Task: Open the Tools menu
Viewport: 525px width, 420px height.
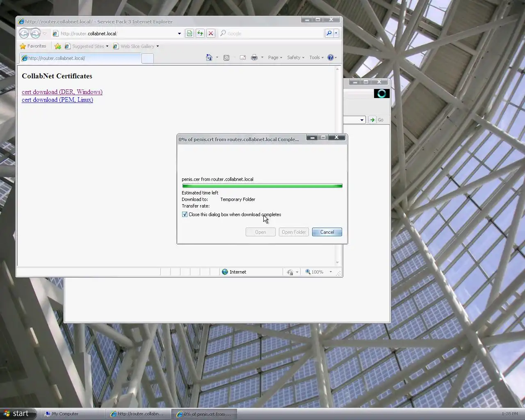Action: (317, 58)
